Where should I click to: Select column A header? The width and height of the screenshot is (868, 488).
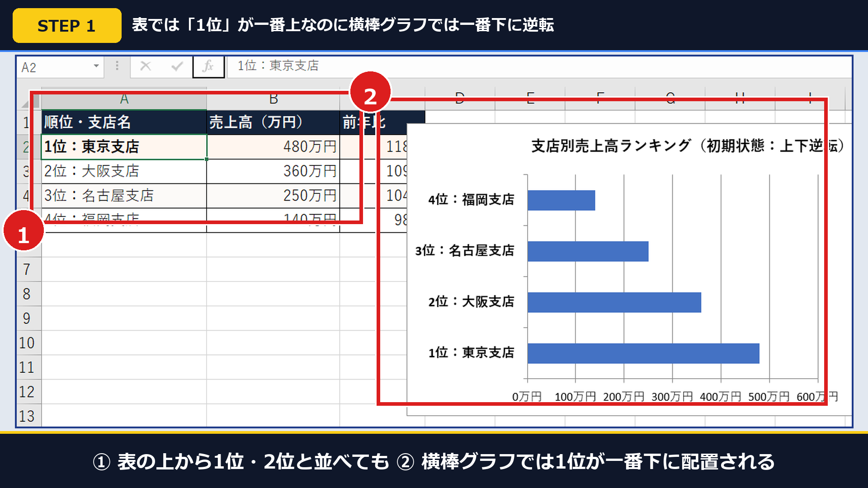tap(124, 99)
